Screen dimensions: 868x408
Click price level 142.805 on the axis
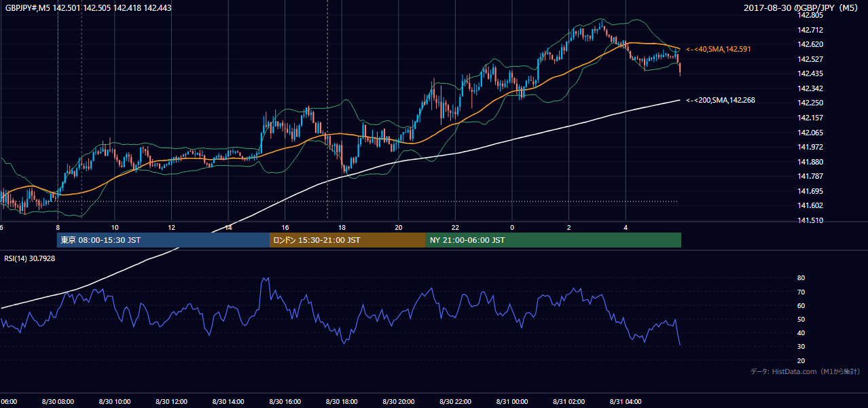click(811, 15)
